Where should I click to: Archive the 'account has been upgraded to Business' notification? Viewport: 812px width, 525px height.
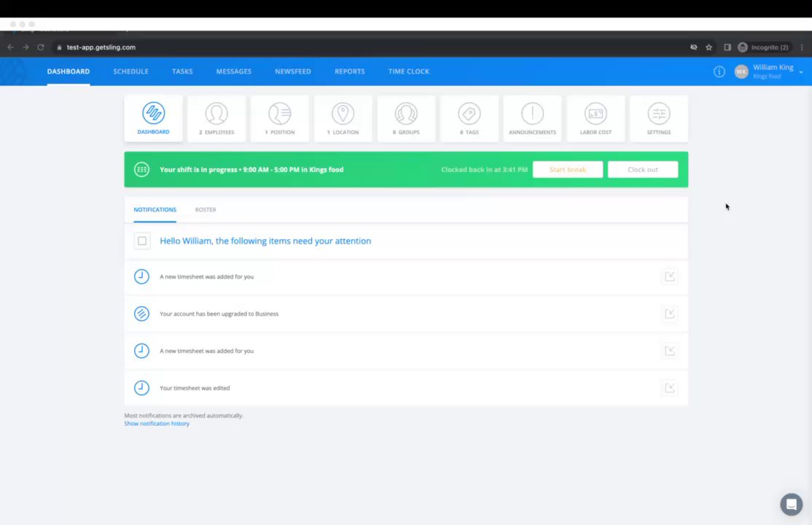click(x=670, y=314)
